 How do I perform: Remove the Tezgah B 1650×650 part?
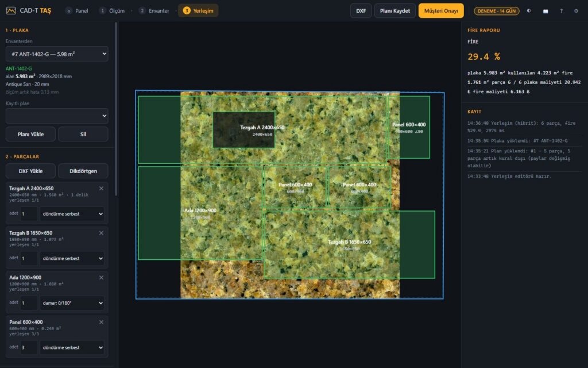coord(101,233)
